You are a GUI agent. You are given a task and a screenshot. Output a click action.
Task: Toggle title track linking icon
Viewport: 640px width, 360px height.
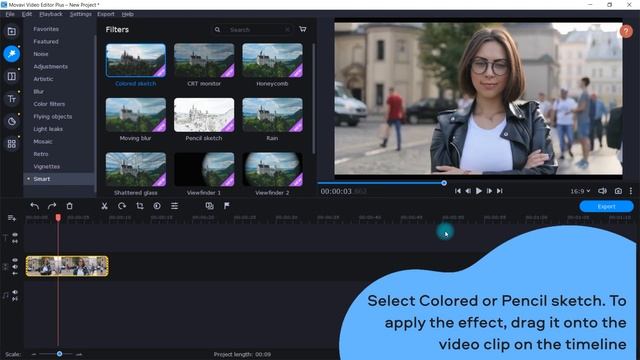(15, 242)
